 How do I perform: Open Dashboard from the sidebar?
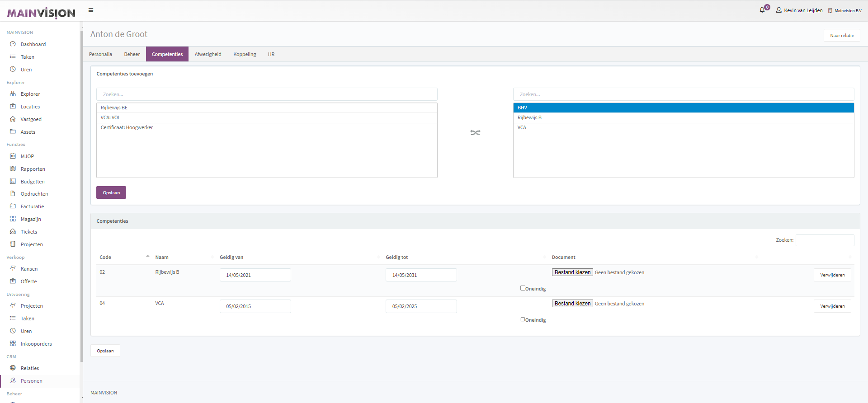click(x=33, y=44)
